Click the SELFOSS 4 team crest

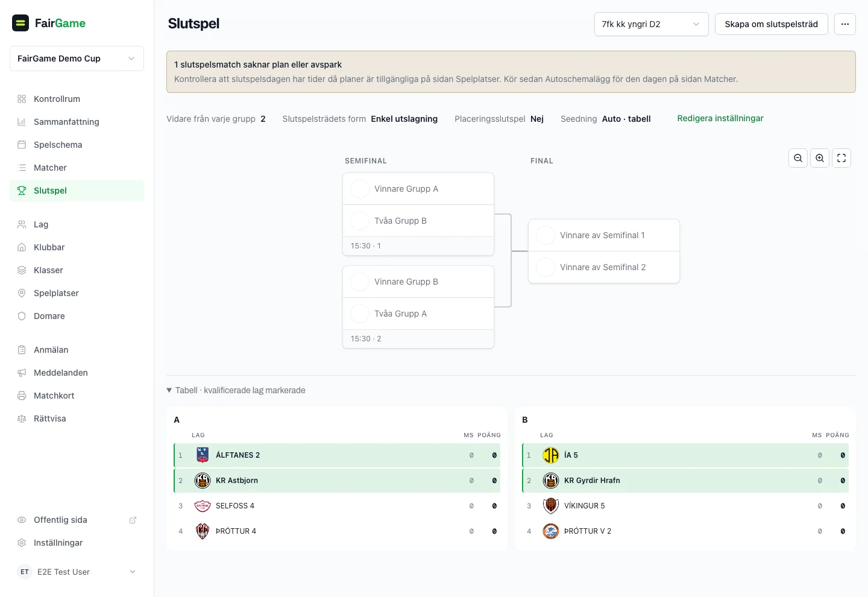[203, 506]
